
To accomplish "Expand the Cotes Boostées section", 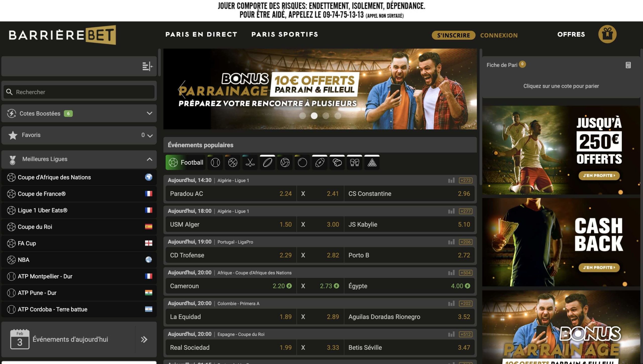I will click(x=149, y=113).
